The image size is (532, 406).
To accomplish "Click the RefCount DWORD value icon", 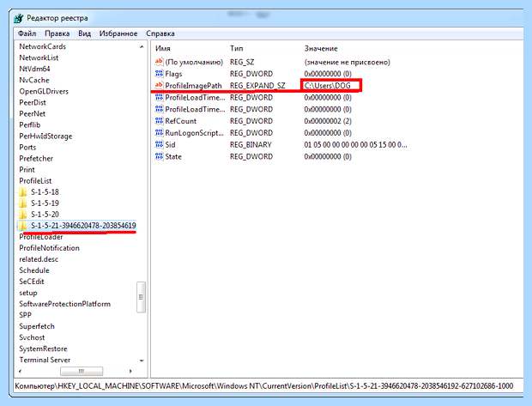I will (159, 121).
